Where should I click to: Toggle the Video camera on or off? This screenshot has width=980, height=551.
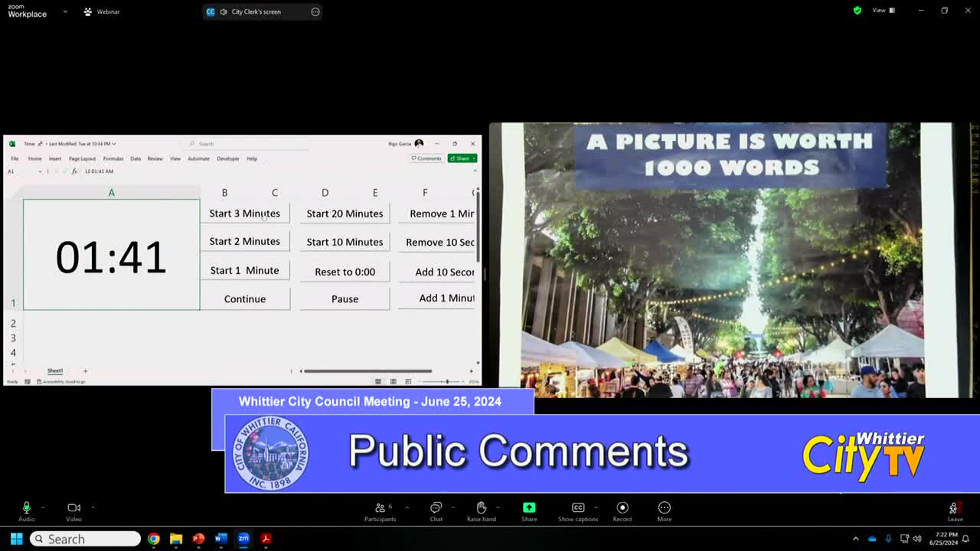pos(73,508)
